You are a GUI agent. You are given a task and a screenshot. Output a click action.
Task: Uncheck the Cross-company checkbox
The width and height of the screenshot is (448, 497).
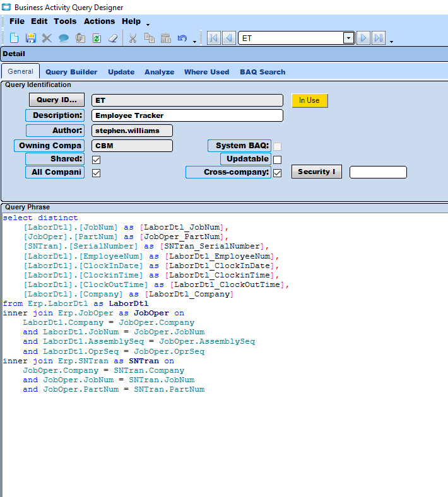(277, 173)
